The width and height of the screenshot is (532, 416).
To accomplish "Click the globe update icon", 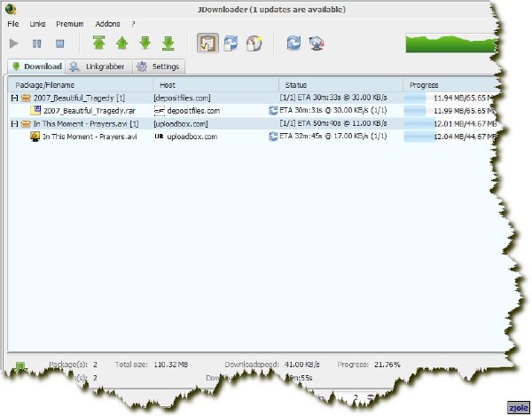I will point(317,43).
